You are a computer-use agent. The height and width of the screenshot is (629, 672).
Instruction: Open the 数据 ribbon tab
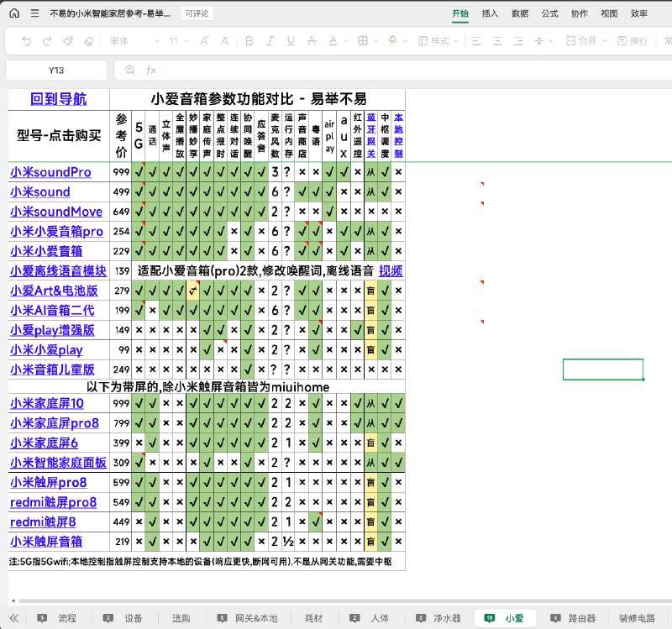[x=520, y=13]
